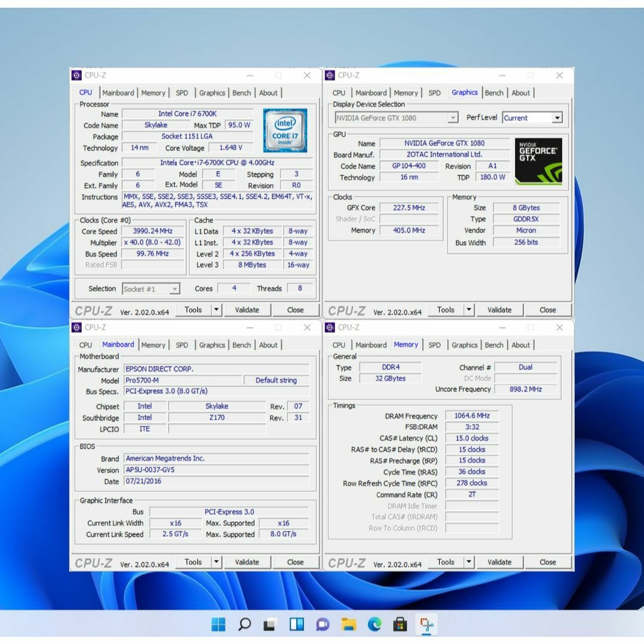Click CPU-Z title icon in Memory window
Screen dimensions: 644x644
coord(329,327)
